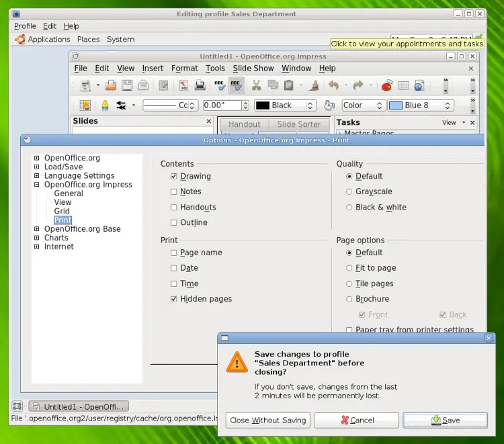The image size is (504, 444).
Task: Enable the Page name checkbox
Action: pyautogui.click(x=174, y=253)
